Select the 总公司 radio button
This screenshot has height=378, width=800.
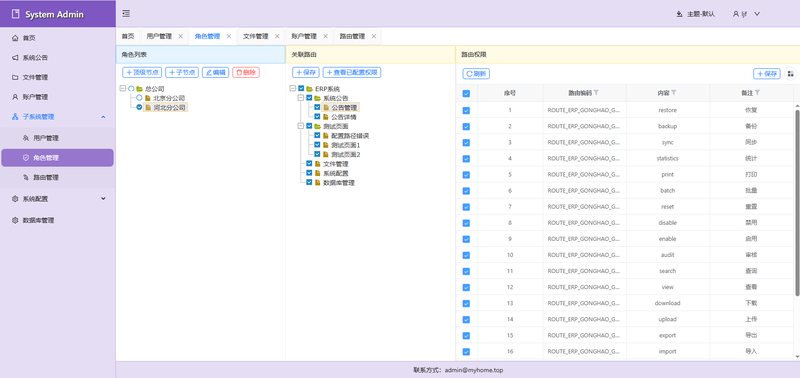(x=131, y=89)
